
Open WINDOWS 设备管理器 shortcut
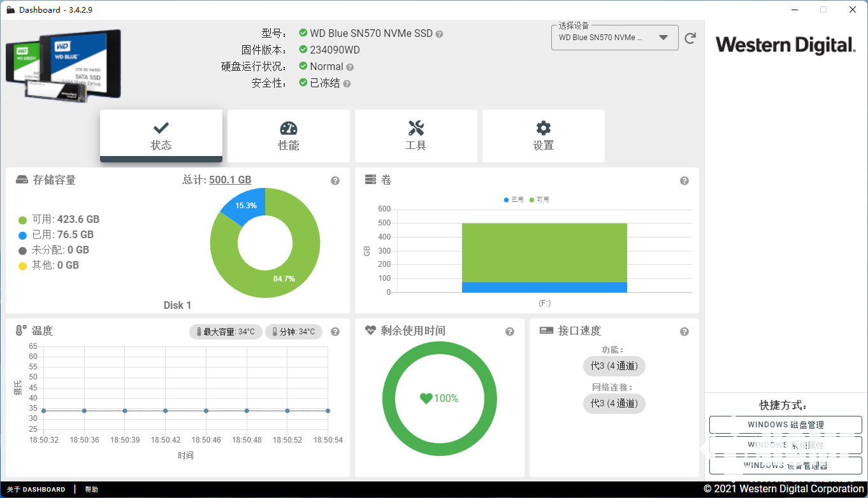click(x=786, y=466)
